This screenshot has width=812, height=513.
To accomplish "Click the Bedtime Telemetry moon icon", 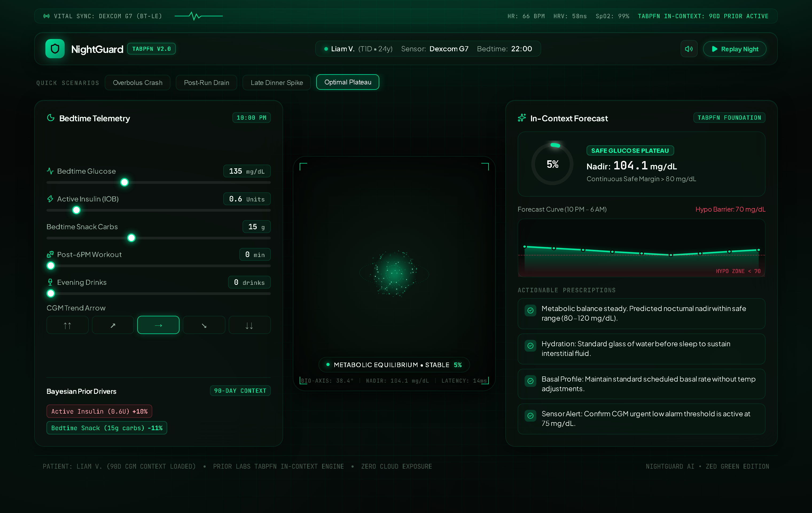I will tap(50, 118).
